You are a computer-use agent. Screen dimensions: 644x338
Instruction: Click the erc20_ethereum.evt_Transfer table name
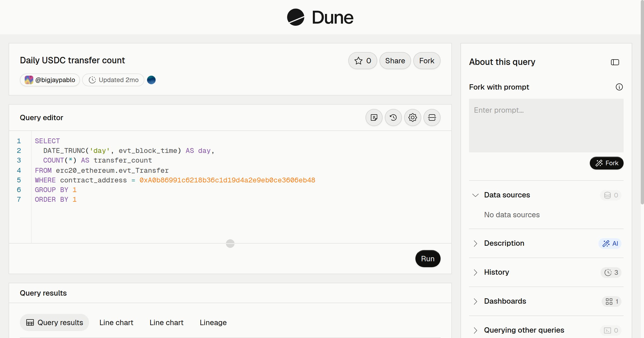112,171
